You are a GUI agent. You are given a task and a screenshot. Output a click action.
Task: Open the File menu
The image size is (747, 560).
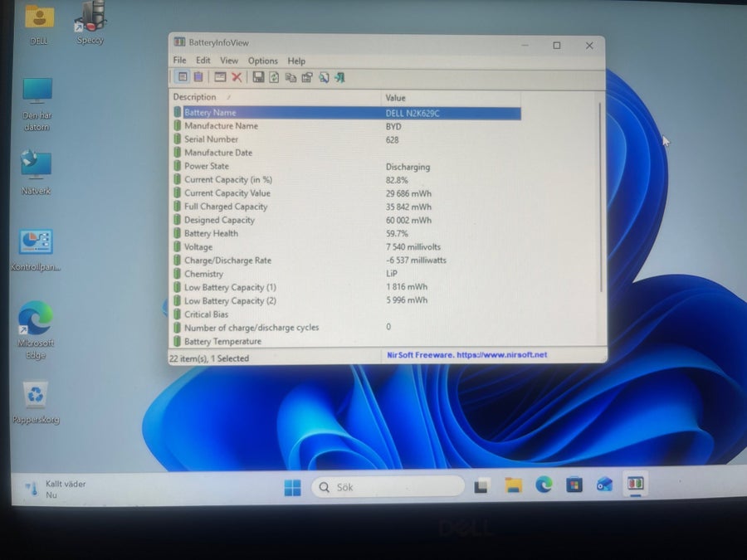click(x=179, y=60)
